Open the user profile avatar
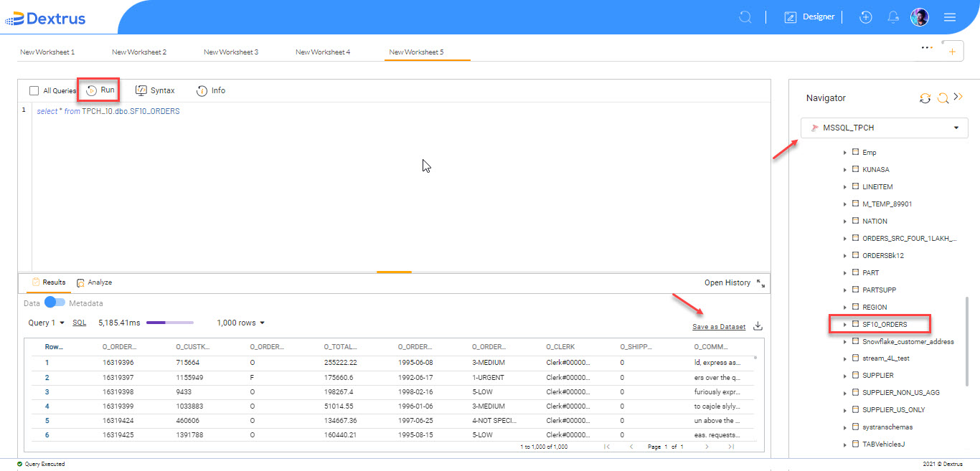980x471 pixels. (920, 17)
